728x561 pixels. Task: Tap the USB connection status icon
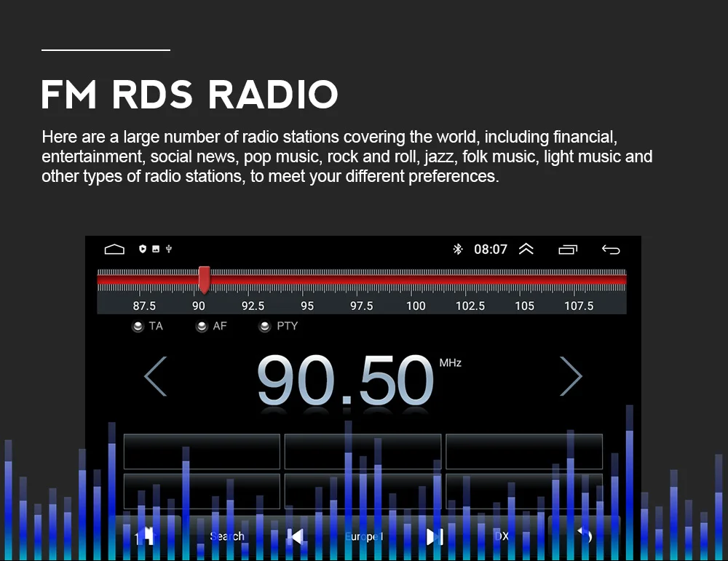pos(169,249)
